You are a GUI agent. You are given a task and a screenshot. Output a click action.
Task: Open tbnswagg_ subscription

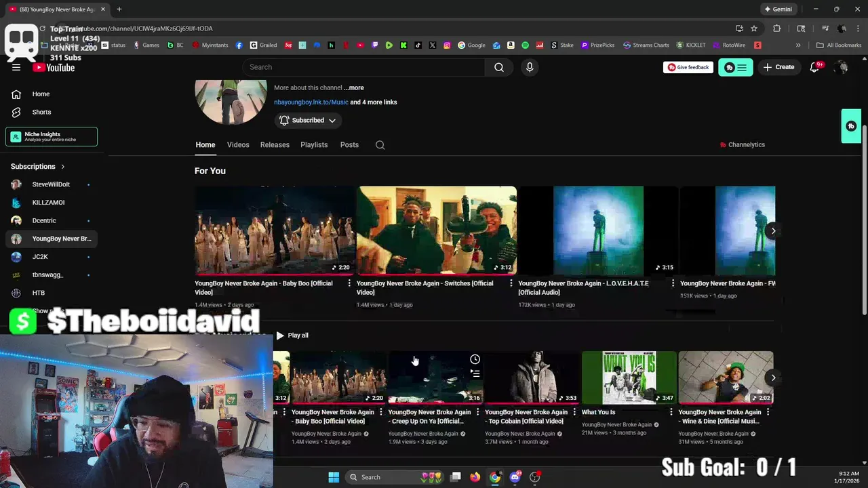point(52,274)
